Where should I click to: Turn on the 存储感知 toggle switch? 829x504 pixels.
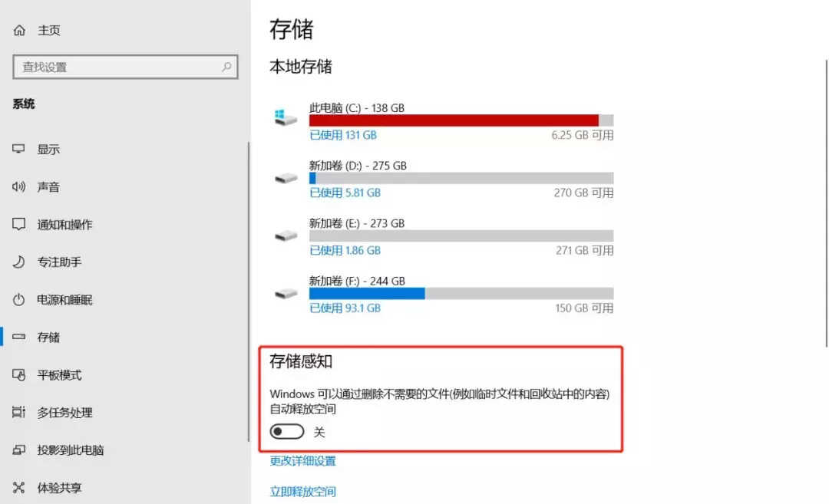(x=286, y=432)
